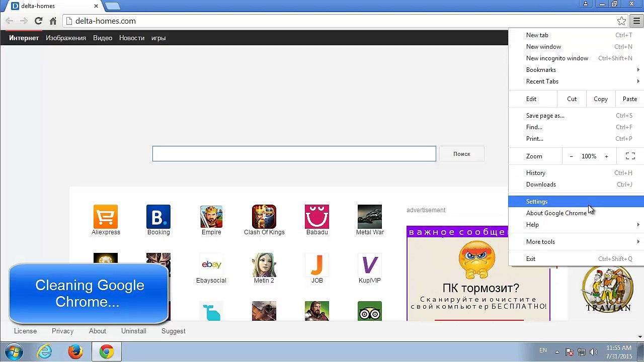Image resolution: width=644 pixels, height=362 pixels.
Task: Choose New window from the menu
Action: (576, 47)
